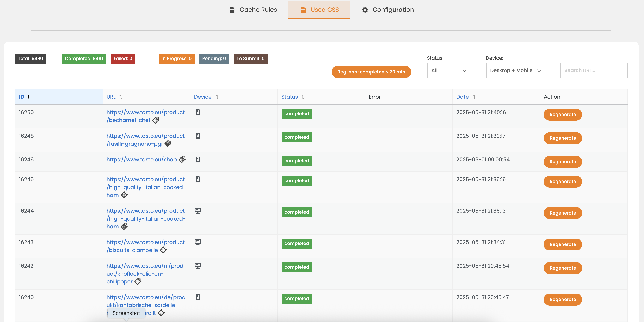
Task: Click the mobile device icon in row 16250
Action: [198, 112]
